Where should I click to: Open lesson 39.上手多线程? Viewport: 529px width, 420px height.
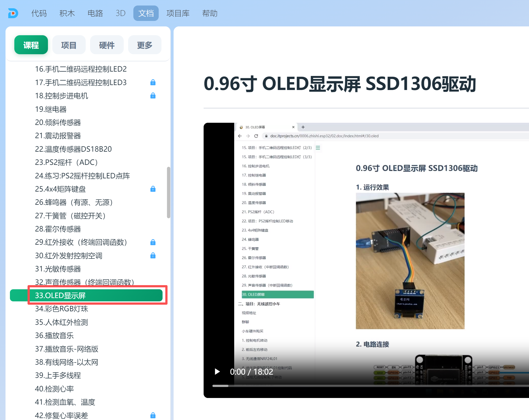tap(58, 375)
